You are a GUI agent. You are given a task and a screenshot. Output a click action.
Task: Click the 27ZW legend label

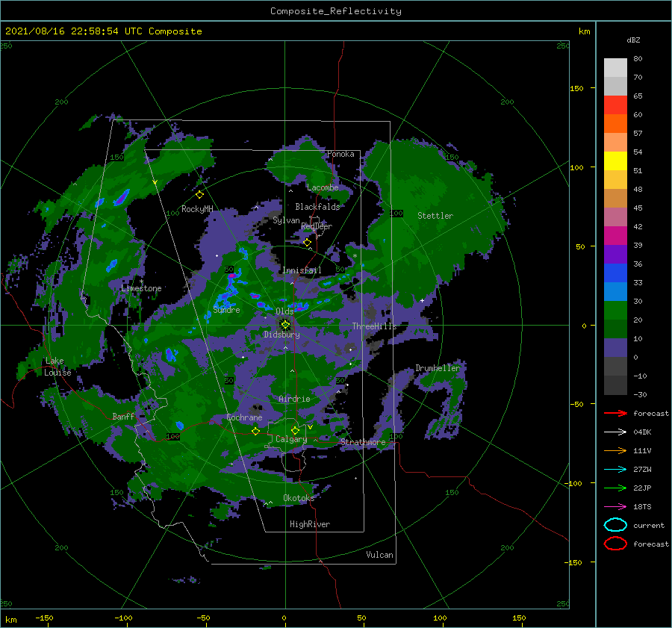coord(642,470)
